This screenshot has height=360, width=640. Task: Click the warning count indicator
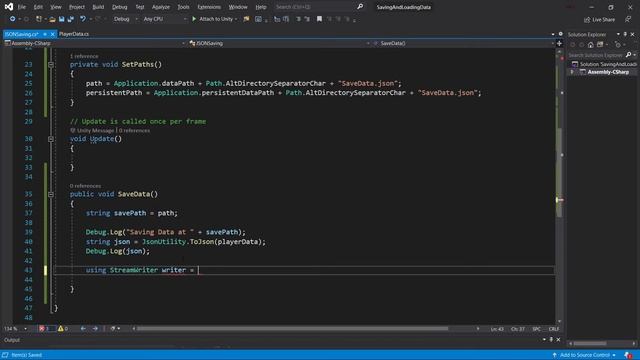pos(63,329)
